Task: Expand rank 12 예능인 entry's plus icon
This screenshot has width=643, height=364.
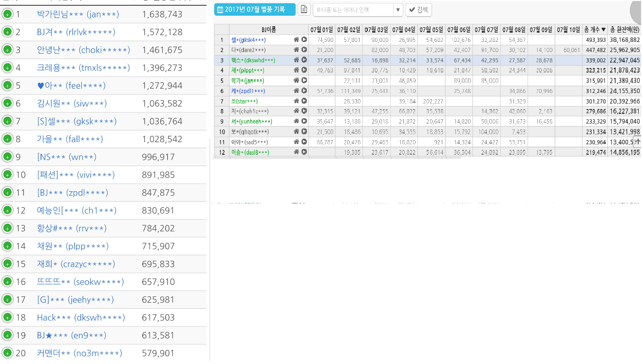Action: click(7, 210)
